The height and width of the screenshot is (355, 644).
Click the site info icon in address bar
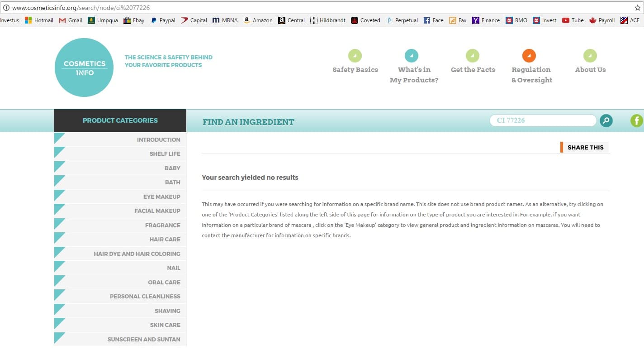[x=6, y=8]
